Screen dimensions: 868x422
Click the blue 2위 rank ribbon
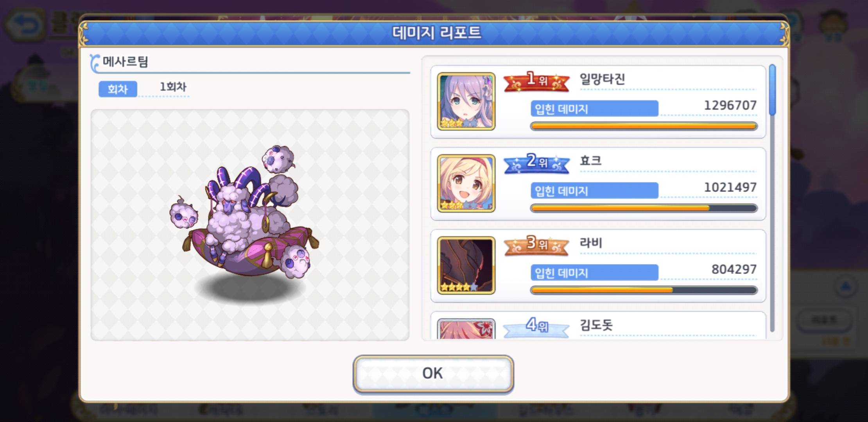[x=536, y=163]
